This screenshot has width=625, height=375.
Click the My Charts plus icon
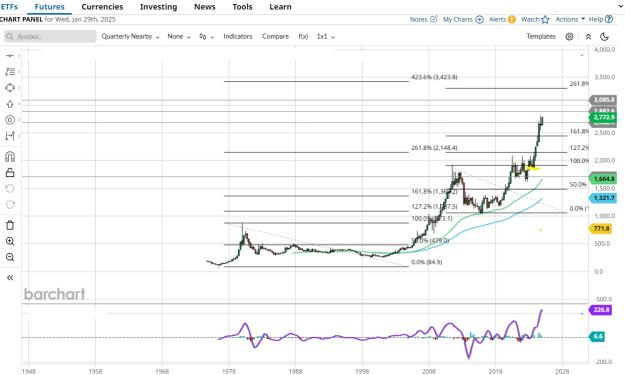pyautogui.click(x=480, y=19)
